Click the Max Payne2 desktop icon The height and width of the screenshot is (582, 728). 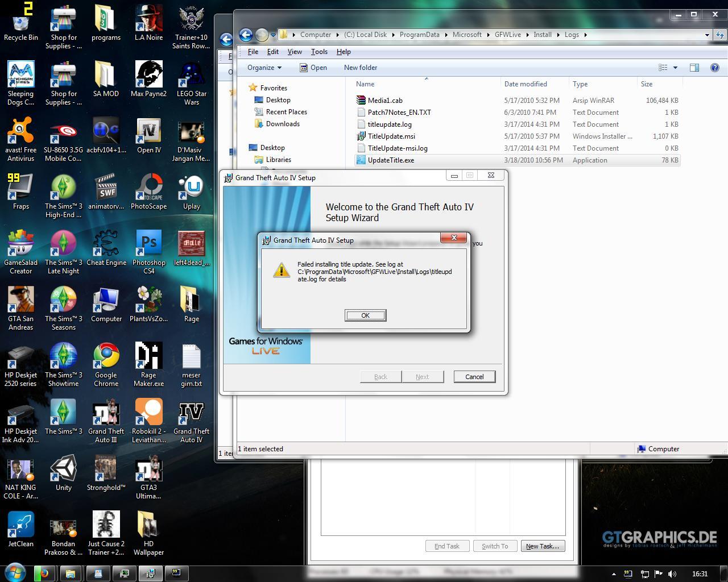[x=148, y=79]
